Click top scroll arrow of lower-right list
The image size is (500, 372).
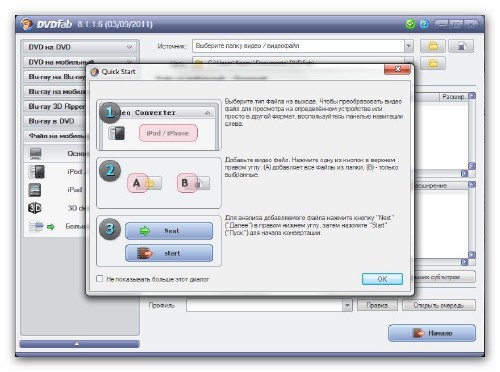click(x=472, y=184)
